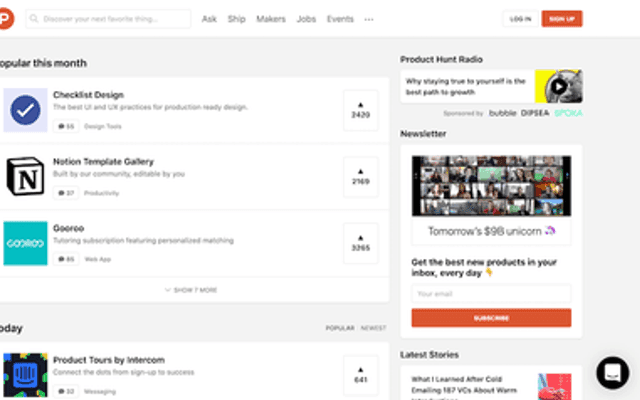Open the Product Hunt home logo
The width and height of the screenshot is (640, 400).
[6, 19]
